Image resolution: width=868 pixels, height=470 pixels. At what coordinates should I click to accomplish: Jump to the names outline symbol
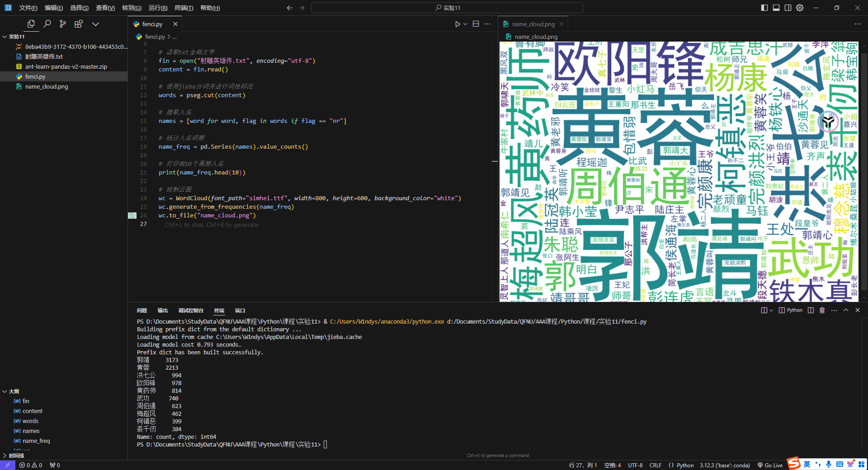tap(64, 431)
